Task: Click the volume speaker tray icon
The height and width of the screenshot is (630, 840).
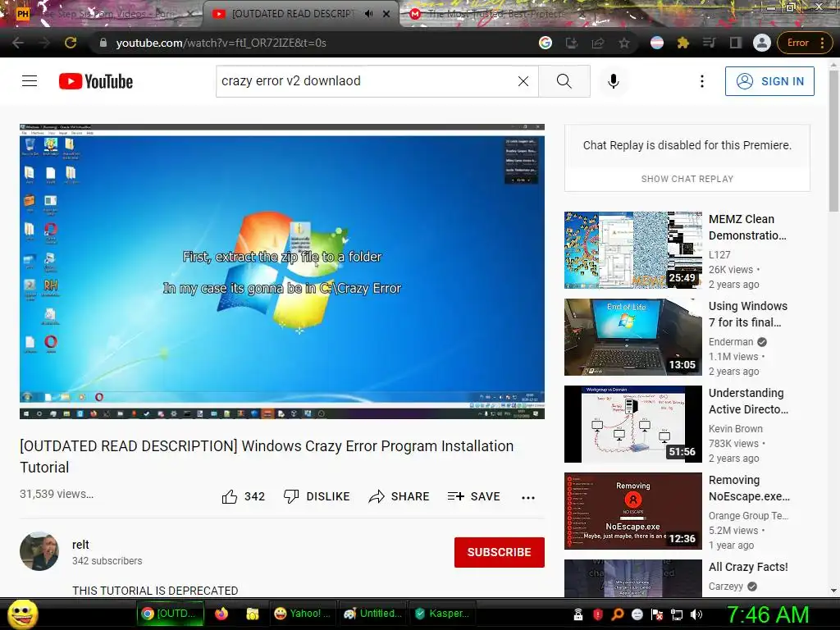Action: (x=696, y=614)
